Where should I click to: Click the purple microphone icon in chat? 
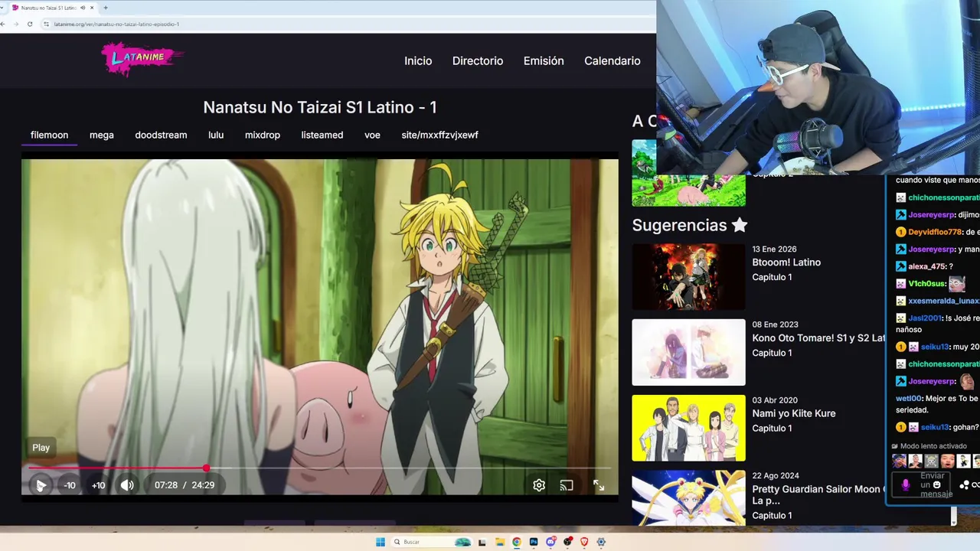pyautogui.click(x=906, y=485)
